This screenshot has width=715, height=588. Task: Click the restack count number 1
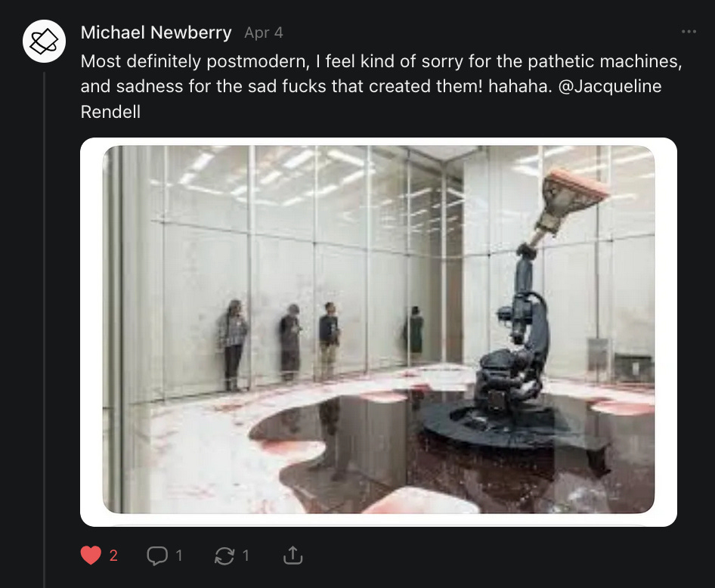click(246, 556)
